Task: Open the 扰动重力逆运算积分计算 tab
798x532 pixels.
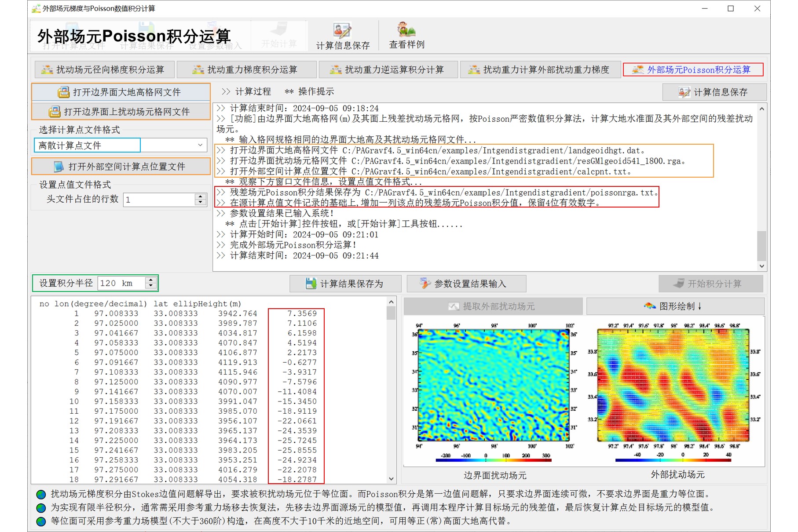Action: tap(388, 69)
